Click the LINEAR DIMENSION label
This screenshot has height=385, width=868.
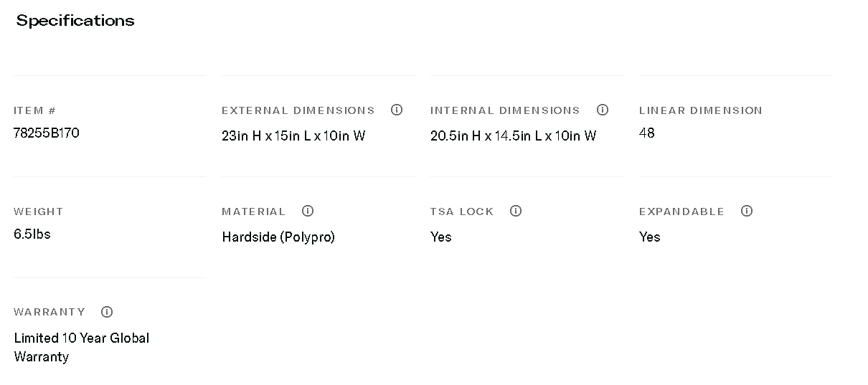tap(701, 110)
